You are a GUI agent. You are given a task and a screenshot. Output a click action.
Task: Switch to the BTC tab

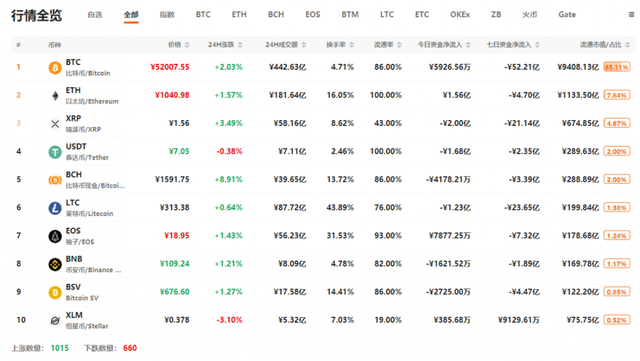click(203, 15)
